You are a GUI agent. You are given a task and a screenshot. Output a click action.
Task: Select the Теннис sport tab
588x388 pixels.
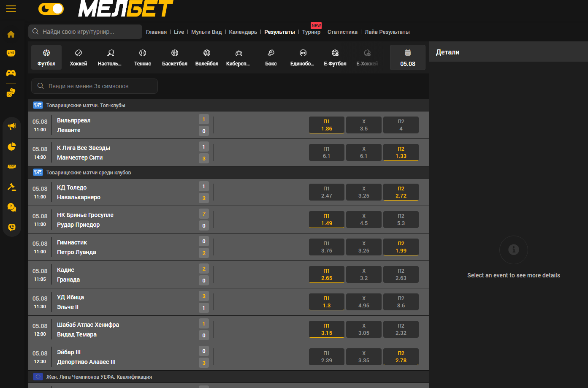143,57
